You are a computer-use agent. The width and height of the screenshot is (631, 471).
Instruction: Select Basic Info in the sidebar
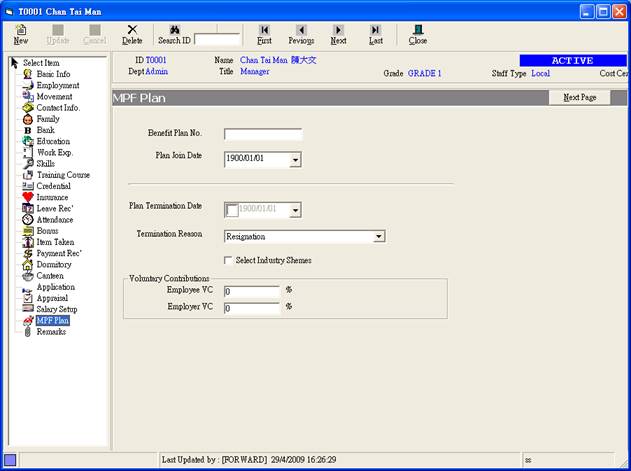click(53, 74)
